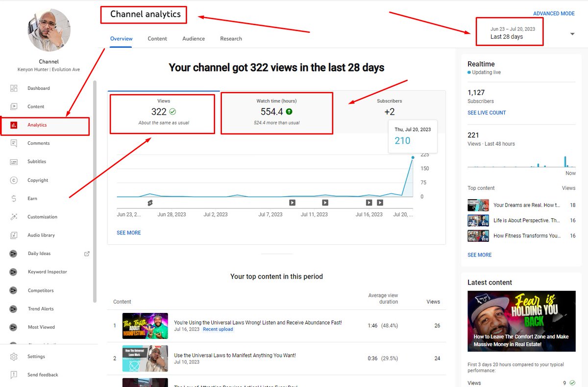Click The Truth About Manifesting thumbnail
588x387 pixels.
point(145,326)
